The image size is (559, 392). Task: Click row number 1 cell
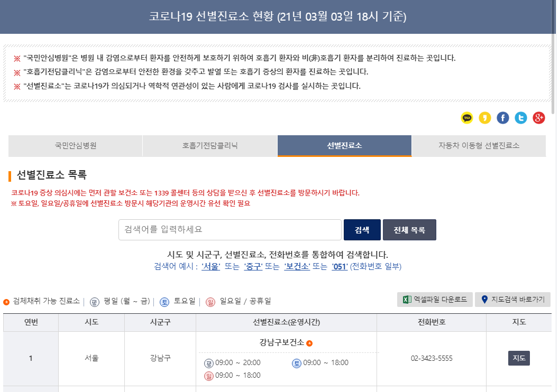[31, 359]
